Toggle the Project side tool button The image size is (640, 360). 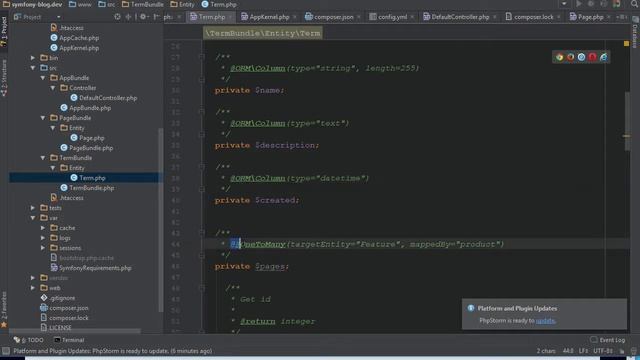click(4, 32)
